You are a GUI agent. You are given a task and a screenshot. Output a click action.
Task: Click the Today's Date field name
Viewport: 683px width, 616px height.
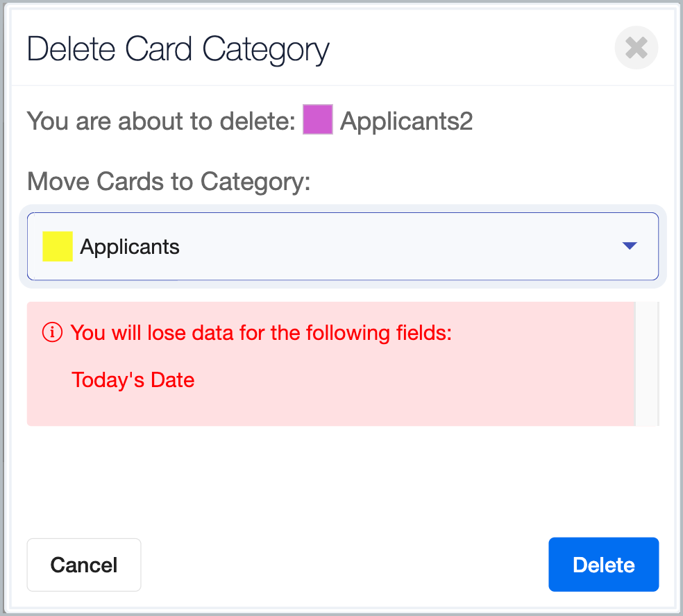133,380
